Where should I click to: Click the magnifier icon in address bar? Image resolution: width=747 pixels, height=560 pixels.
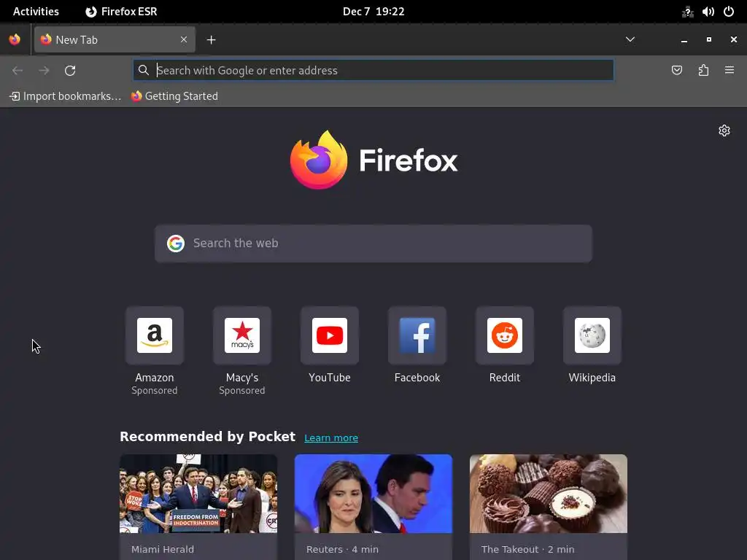coord(144,71)
